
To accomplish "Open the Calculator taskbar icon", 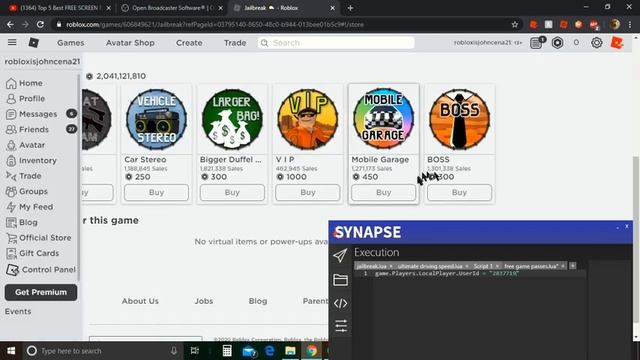I will pyautogui.click(x=227, y=351).
